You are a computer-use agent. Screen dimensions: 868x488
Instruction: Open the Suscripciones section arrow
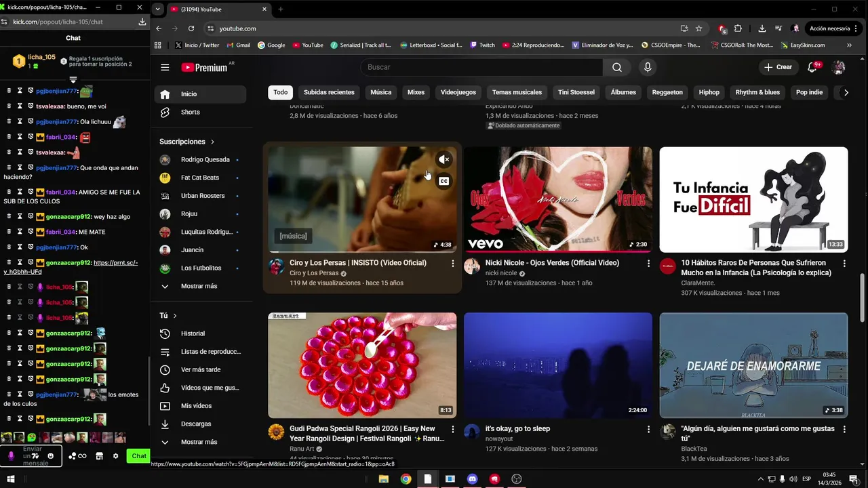212,142
